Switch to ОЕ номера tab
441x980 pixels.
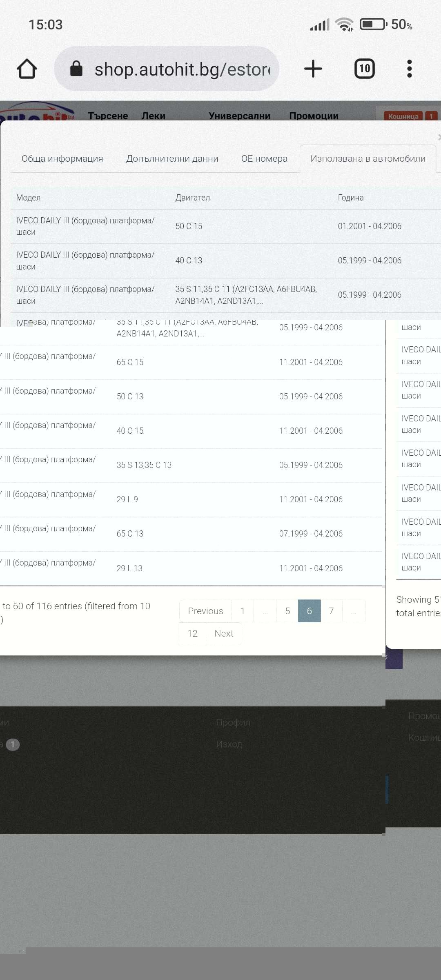[264, 158]
